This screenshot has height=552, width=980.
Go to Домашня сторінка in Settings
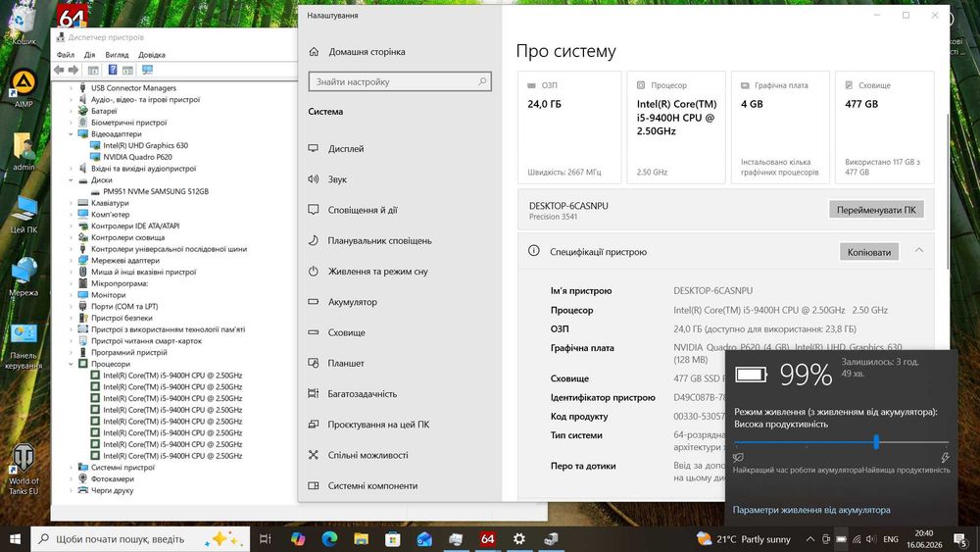click(x=367, y=52)
